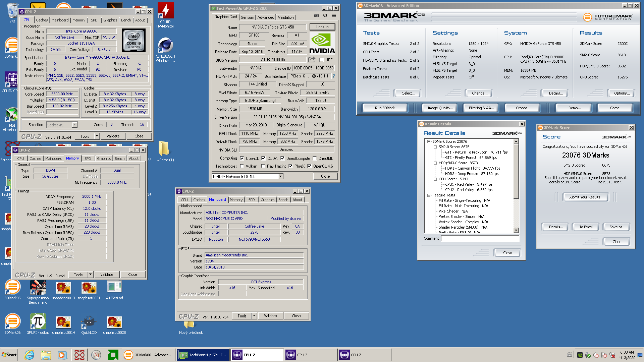Toggle the OpenGL 4.6 checkbox
This screenshot has height=362, width=644.
point(309,166)
